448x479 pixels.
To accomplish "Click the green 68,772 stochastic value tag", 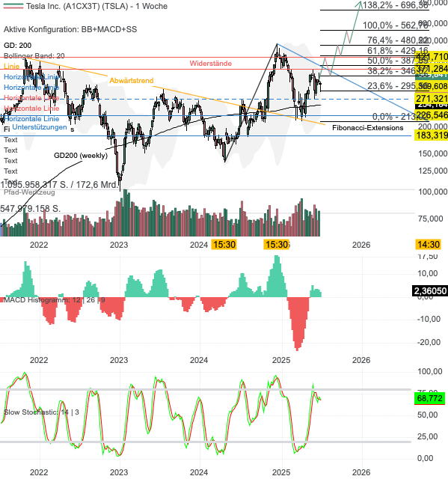I will pyautogui.click(x=429, y=398).
